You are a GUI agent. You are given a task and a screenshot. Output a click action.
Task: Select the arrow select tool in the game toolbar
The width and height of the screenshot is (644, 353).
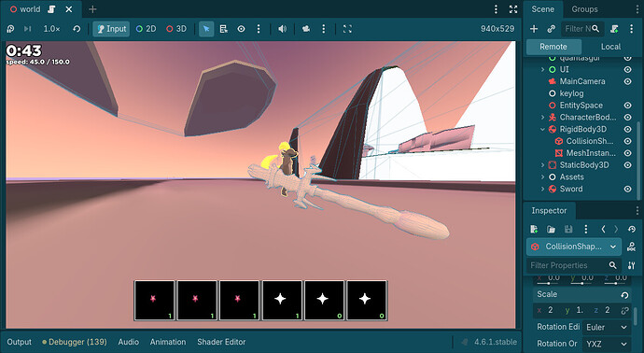tap(206, 29)
